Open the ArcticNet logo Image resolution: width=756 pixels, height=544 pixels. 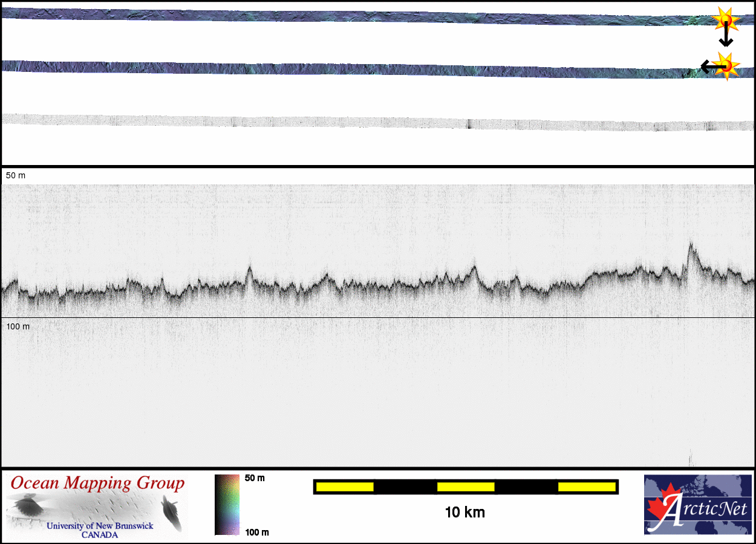click(x=697, y=505)
